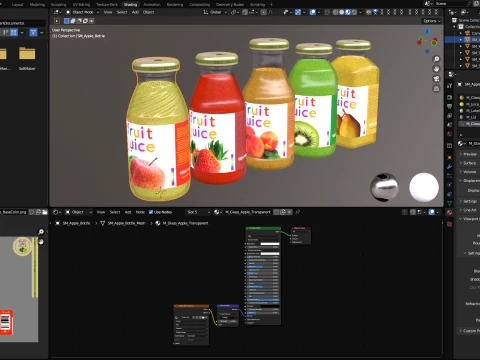The image size is (480, 360).
Task: Click M_Glass_Apple_Transparent in the breadcrumb
Action: (185, 223)
